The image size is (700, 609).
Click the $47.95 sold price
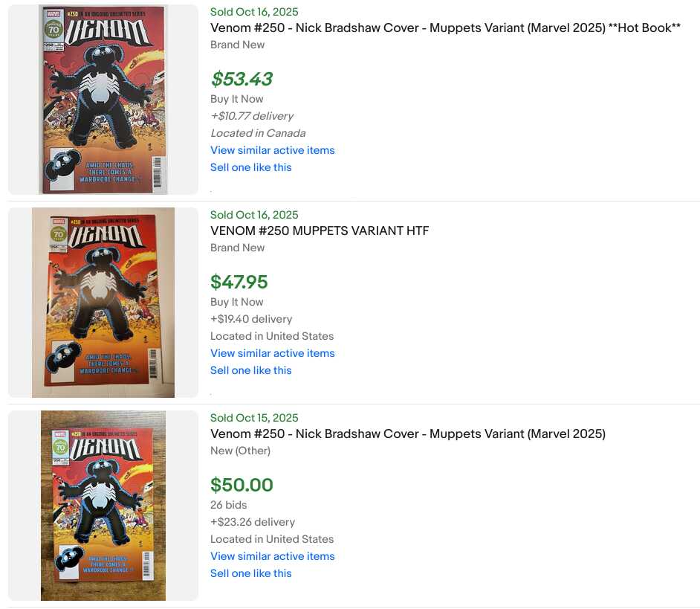[x=239, y=282]
